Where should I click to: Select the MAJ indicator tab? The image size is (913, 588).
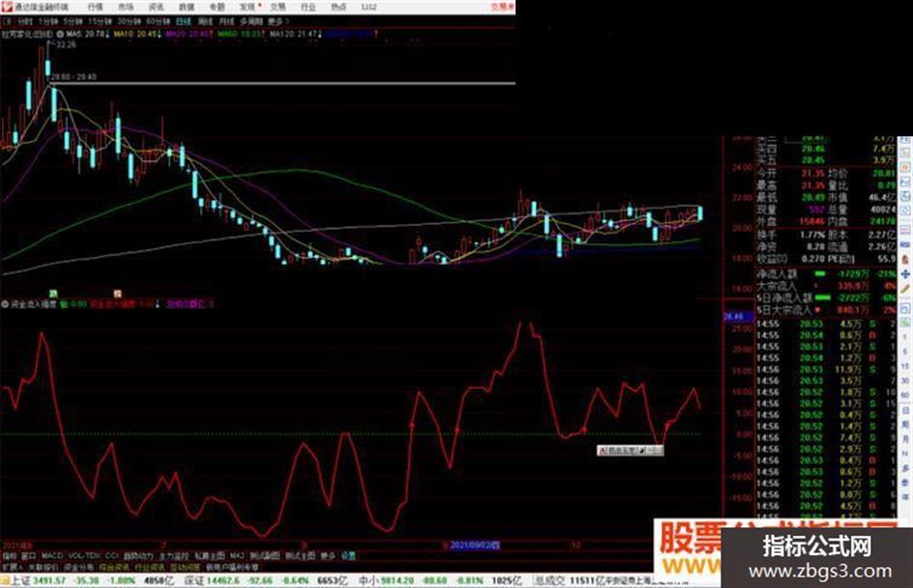coord(237,556)
